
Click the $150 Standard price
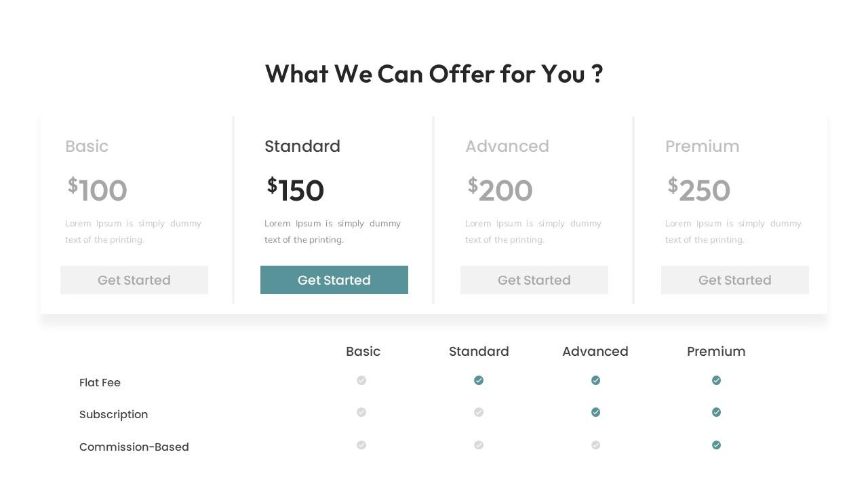[x=296, y=190]
